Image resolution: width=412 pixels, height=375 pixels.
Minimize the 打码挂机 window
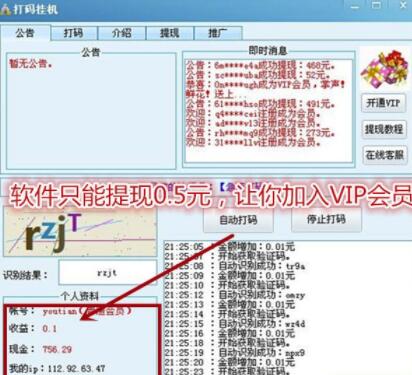click(x=355, y=6)
